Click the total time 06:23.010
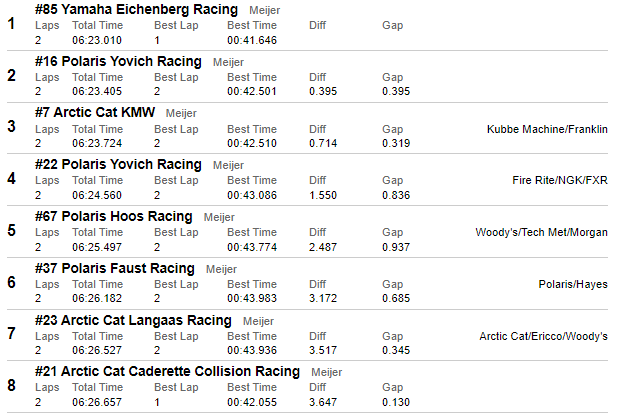The width and height of the screenshot is (617, 414). coord(97,41)
